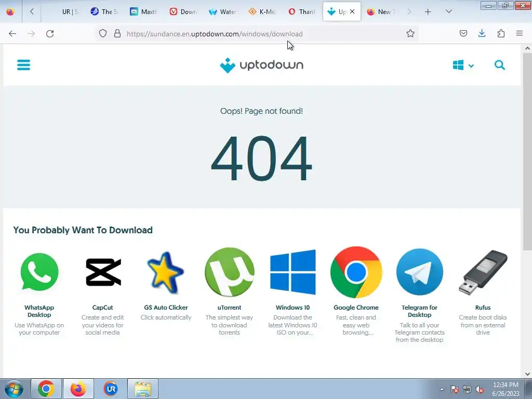Switch to the Waterfox tab
The width and height of the screenshot is (532, 399).
click(x=222, y=12)
